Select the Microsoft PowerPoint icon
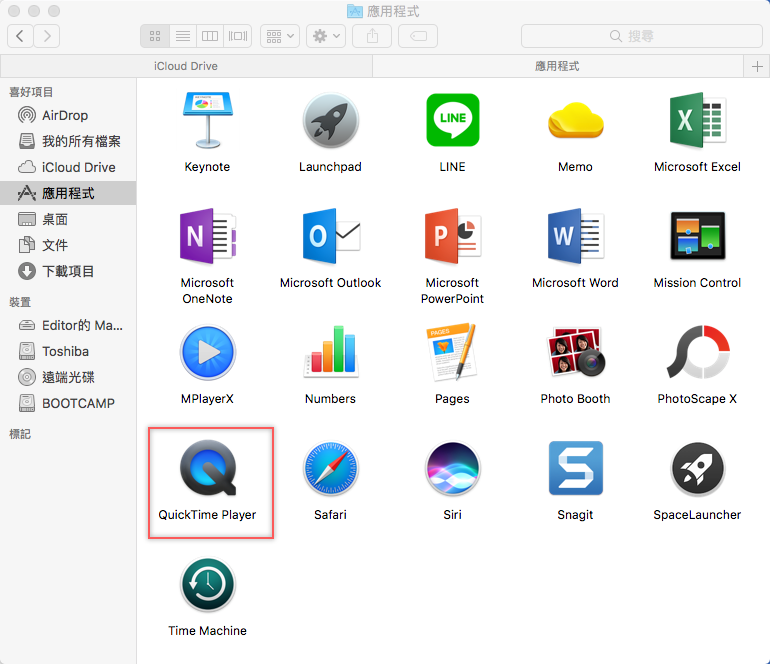Image resolution: width=770 pixels, height=664 pixels. tap(452, 236)
